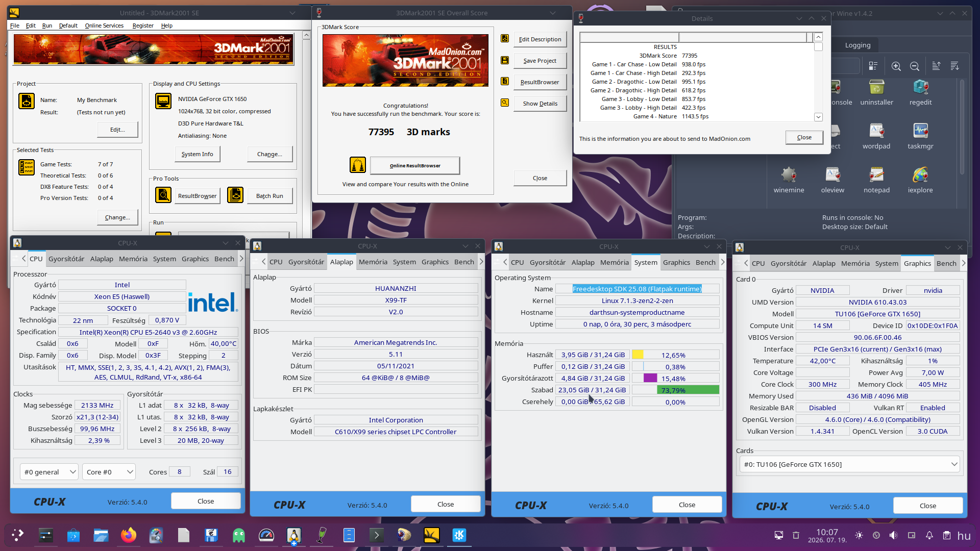Screen dimensions: 980x551
Task: Click Close in the Details dialog
Action: tap(804, 137)
